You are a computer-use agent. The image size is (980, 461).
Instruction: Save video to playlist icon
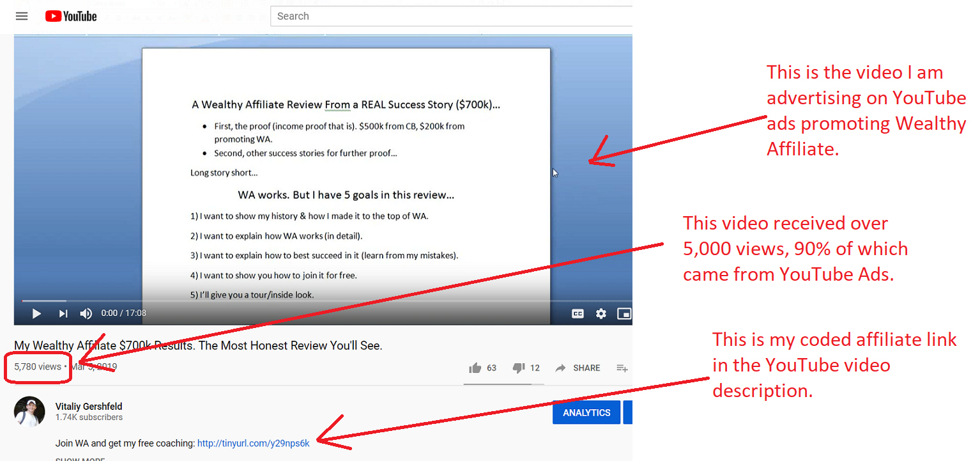pos(622,368)
